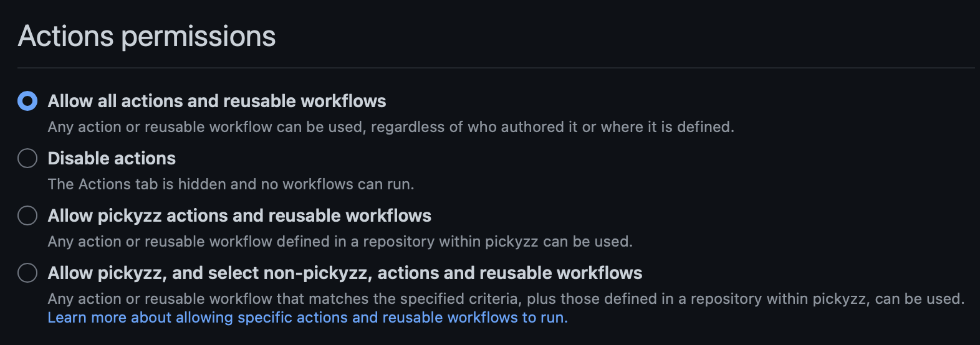Click the 'Allow pickyzz, and select non-pickyzz' label text
Screen dimensions: 980x345
[345, 273]
